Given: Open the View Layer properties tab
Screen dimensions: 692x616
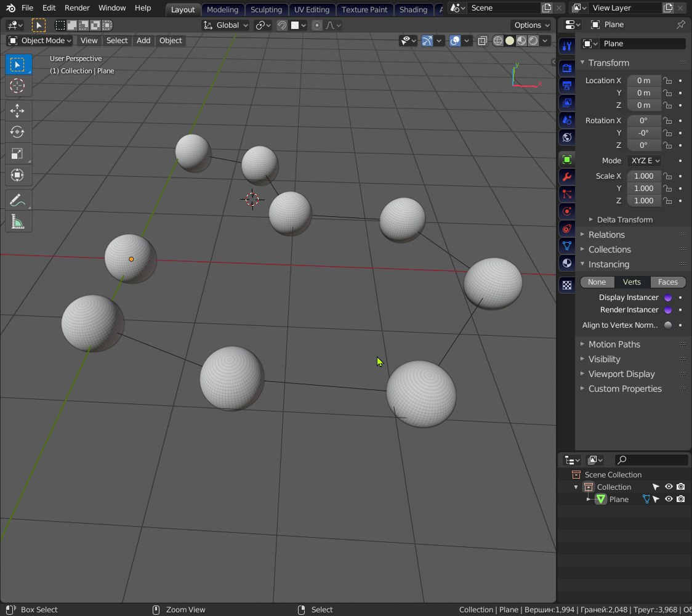Looking at the screenshot, I should pos(567,102).
